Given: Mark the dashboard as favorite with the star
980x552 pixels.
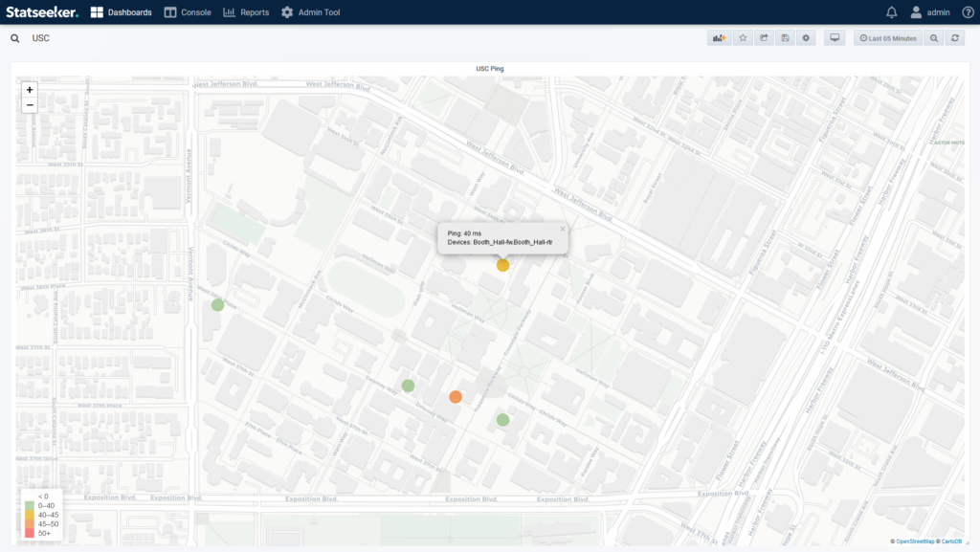Looking at the screenshot, I should tap(744, 38).
